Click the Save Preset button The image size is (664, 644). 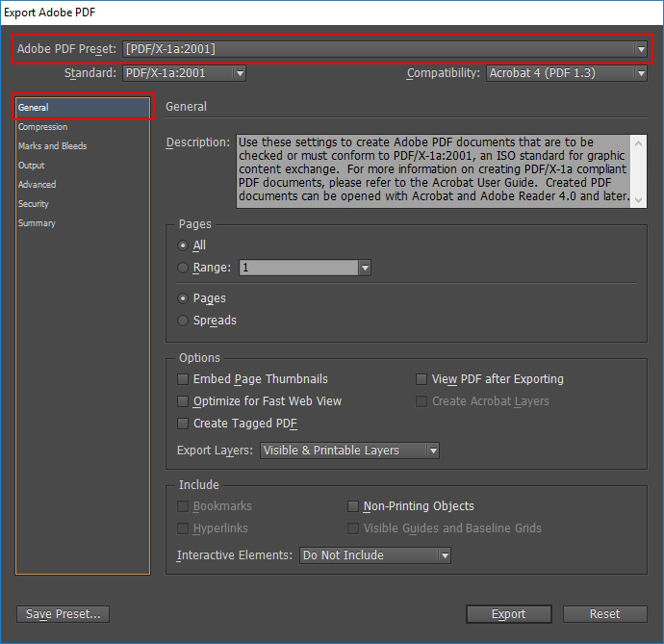tap(64, 614)
